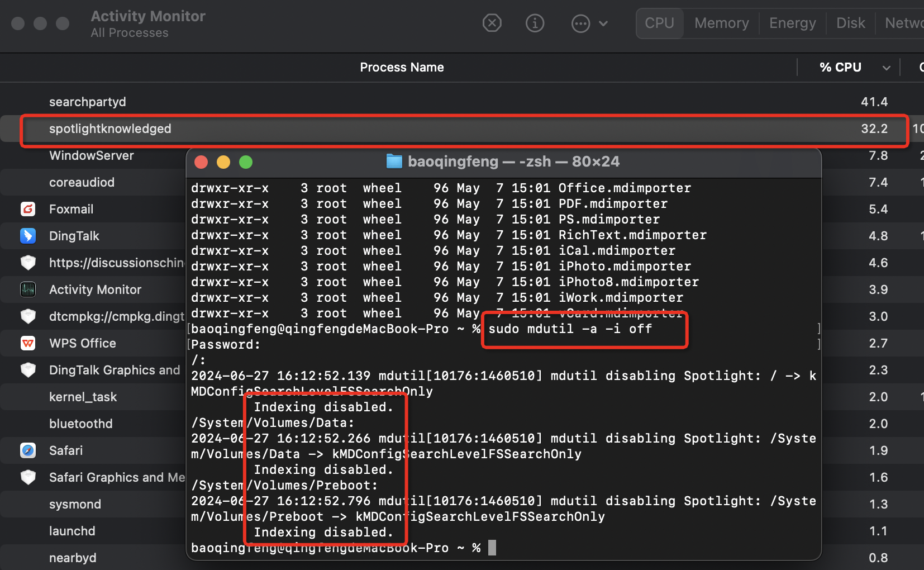The image size is (924, 570).
Task: Sort by Process Name column header
Action: (x=402, y=67)
